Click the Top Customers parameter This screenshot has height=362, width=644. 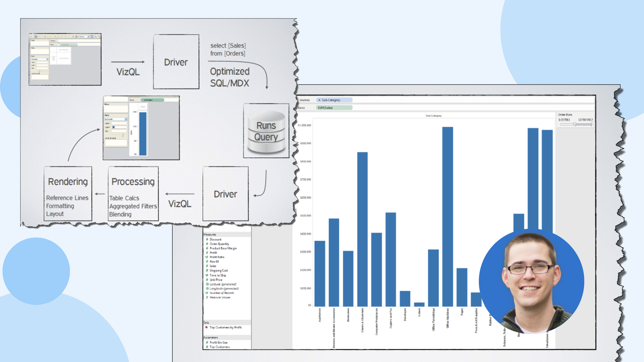click(219, 347)
